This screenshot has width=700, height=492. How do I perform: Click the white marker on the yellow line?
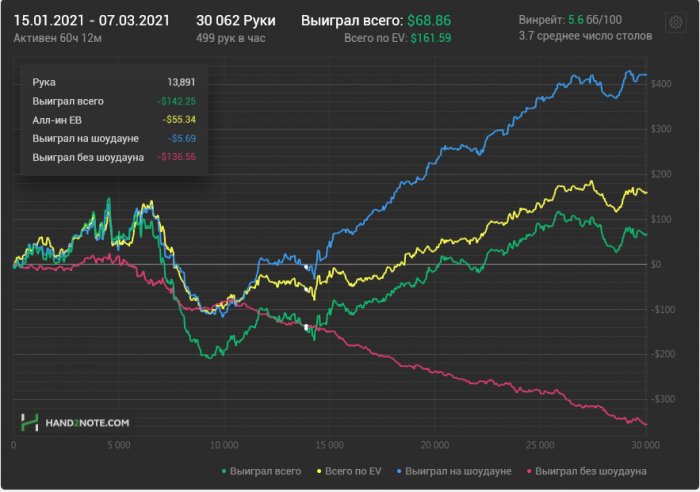pyautogui.click(x=306, y=289)
